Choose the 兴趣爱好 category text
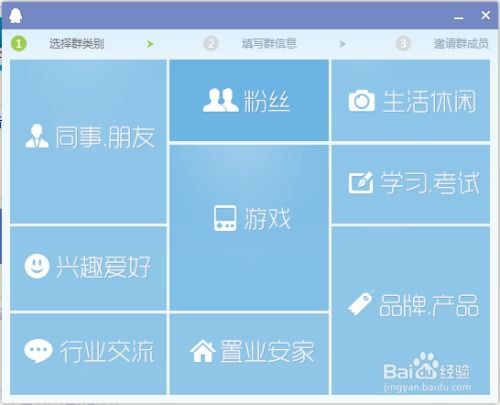The width and height of the screenshot is (500, 405). tap(103, 267)
